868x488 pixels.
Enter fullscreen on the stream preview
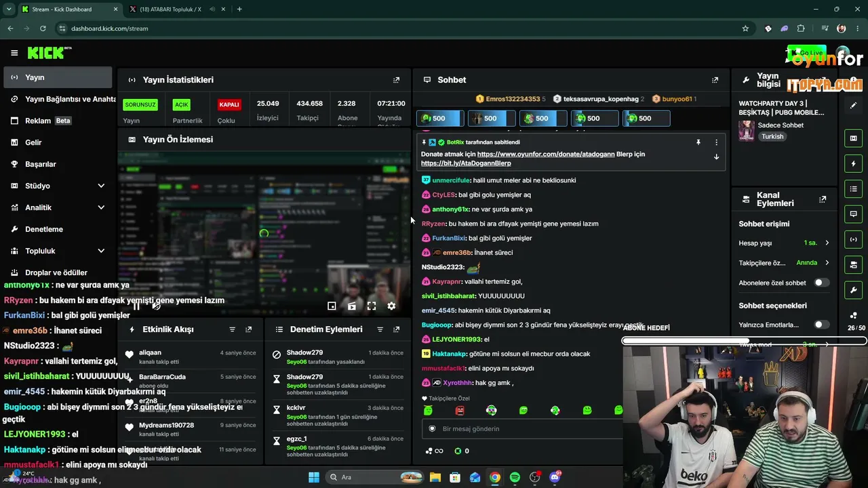point(372,306)
